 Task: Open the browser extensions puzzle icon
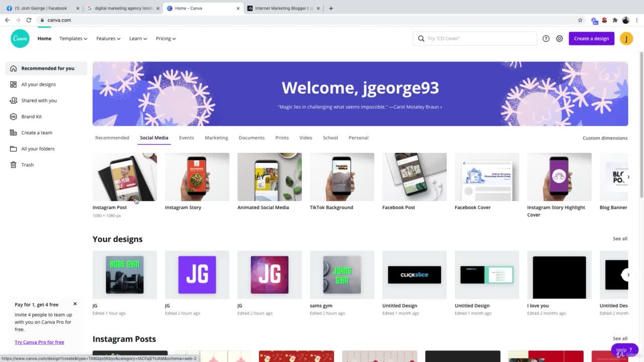pos(615,20)
